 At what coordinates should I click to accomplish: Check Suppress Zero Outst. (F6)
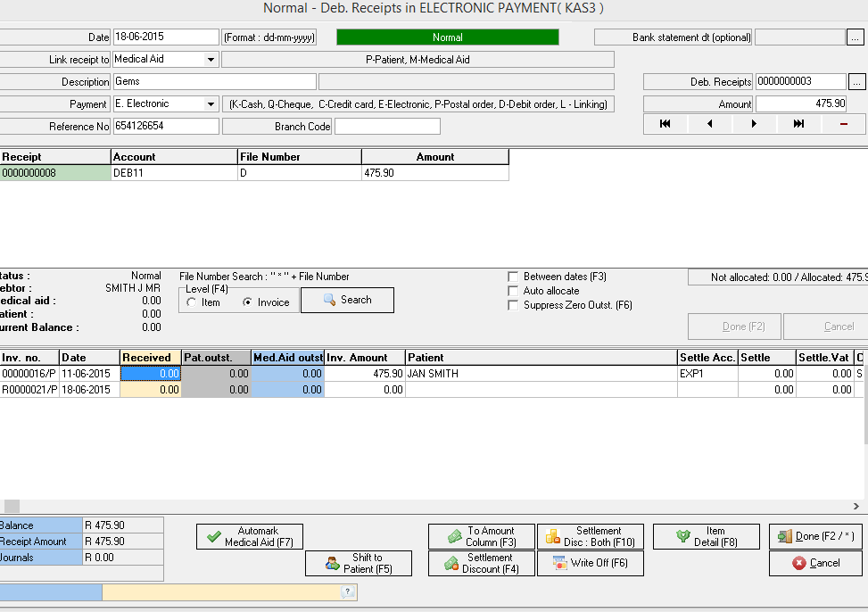tap(513, 305)
